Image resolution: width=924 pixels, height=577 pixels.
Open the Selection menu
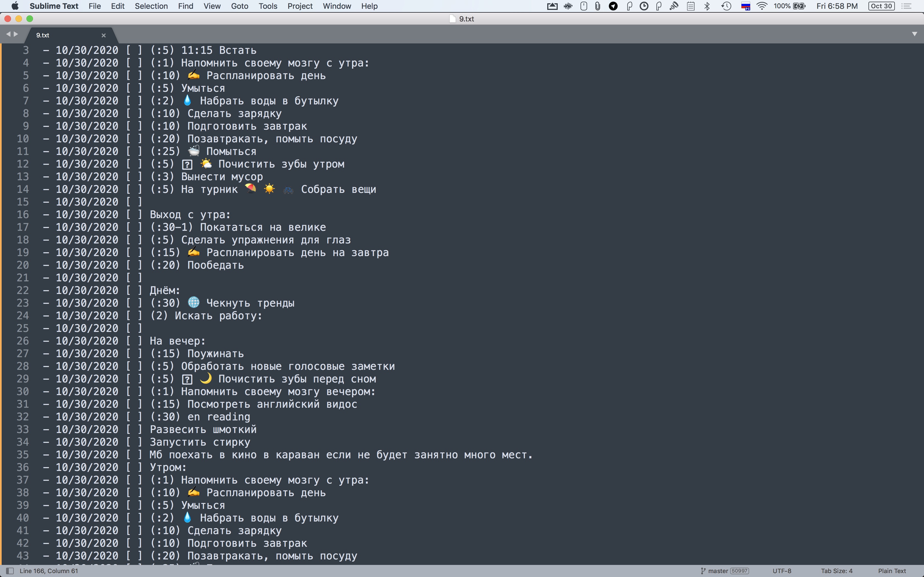click(x=151, y=6)
